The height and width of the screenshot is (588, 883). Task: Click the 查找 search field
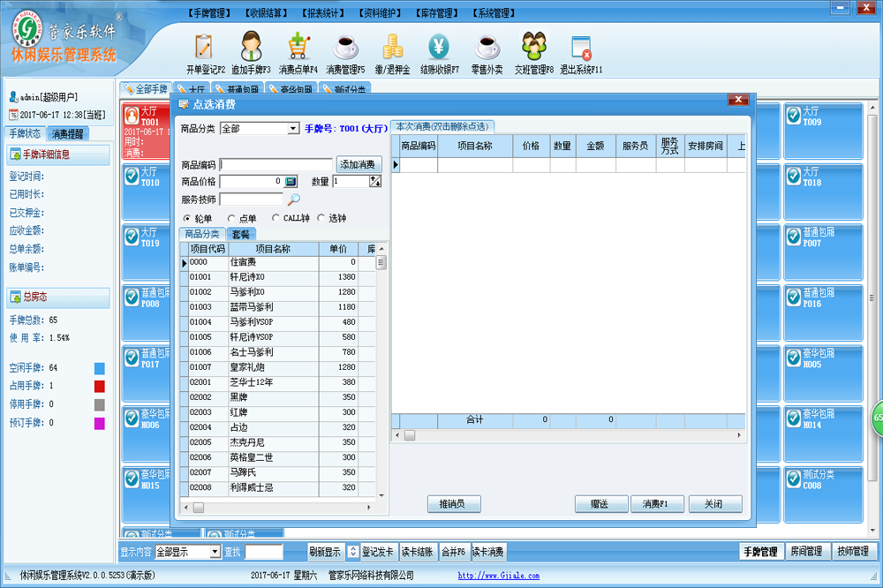263,552
